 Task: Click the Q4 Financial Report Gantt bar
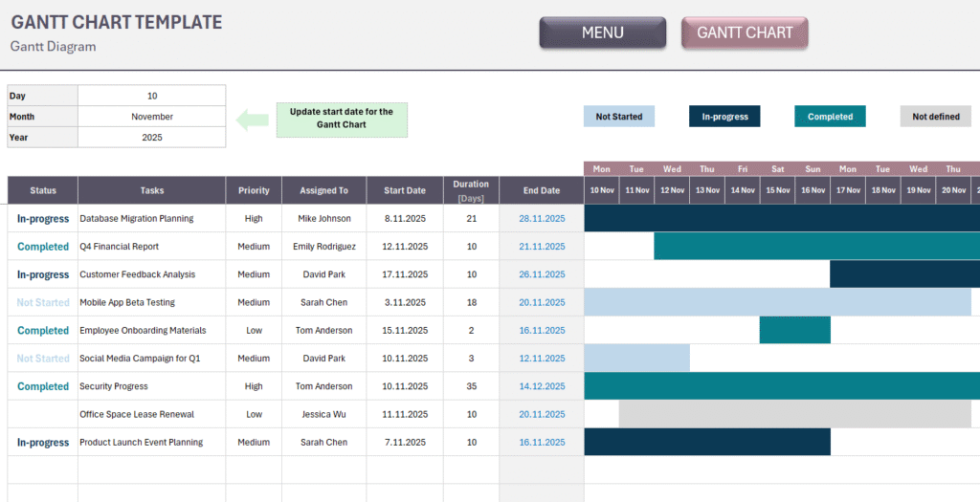click(x=817, y=247)
